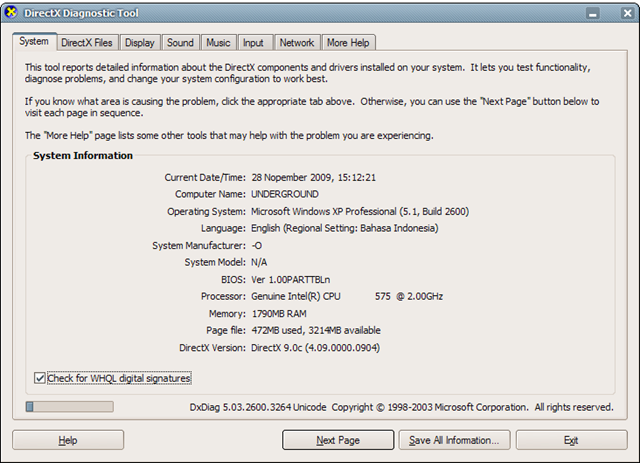
Task: Click the DirectX icon in the title bar
Action: coord(11,12)
